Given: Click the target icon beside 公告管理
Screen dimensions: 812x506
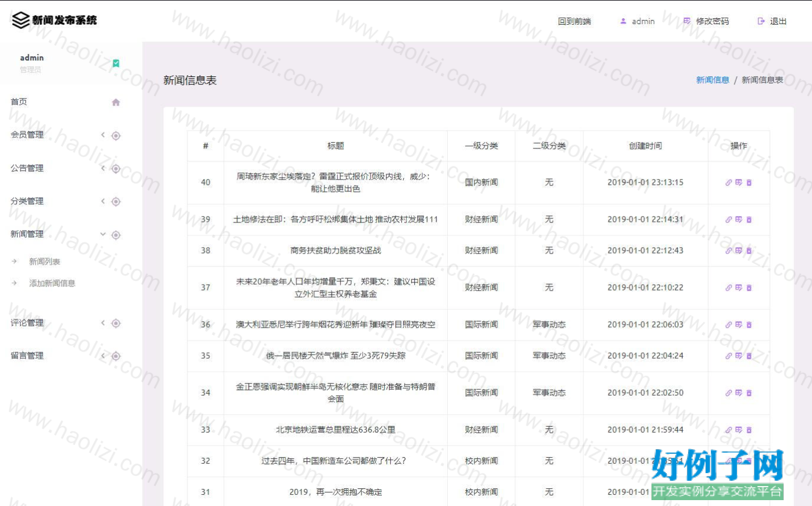Looking at the screenshot, I should [x=116, y=168].
